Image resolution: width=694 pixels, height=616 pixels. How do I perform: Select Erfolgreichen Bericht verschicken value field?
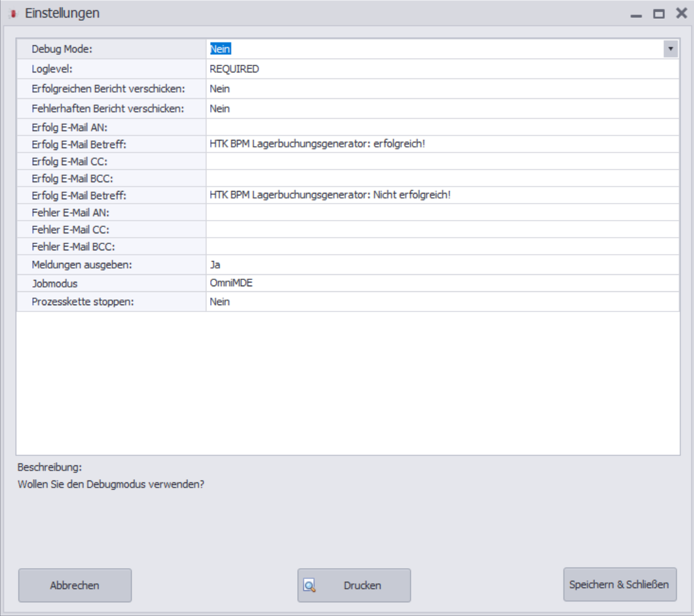(443, 89)
